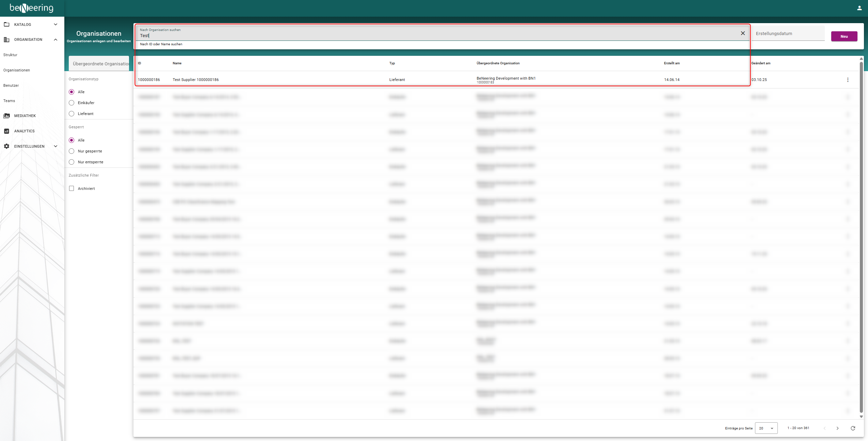Go to previous page of results
The width and height of the screenshot is (868, 441).
point(824,428)
